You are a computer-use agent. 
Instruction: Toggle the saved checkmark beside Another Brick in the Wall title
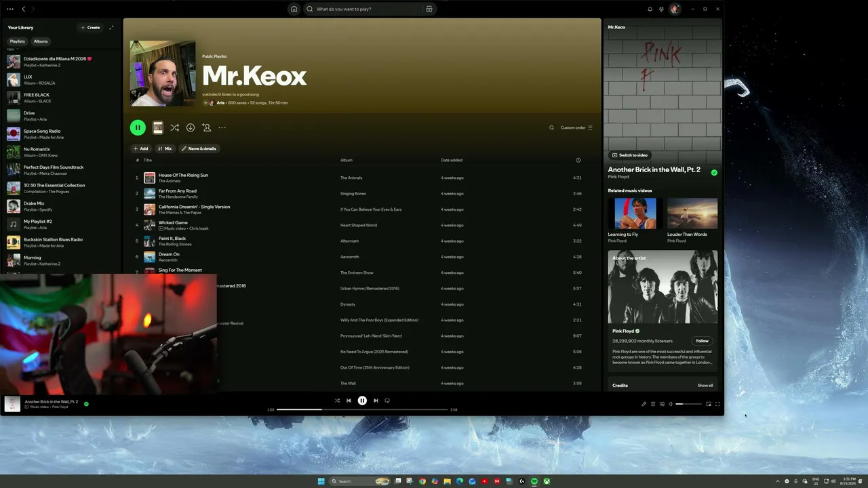pos(714,172)
